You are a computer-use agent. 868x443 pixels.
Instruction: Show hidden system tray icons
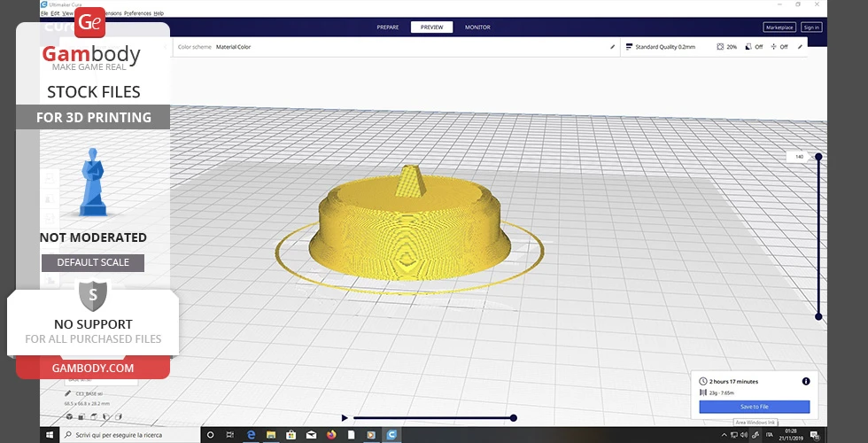(x=725, y=435)
